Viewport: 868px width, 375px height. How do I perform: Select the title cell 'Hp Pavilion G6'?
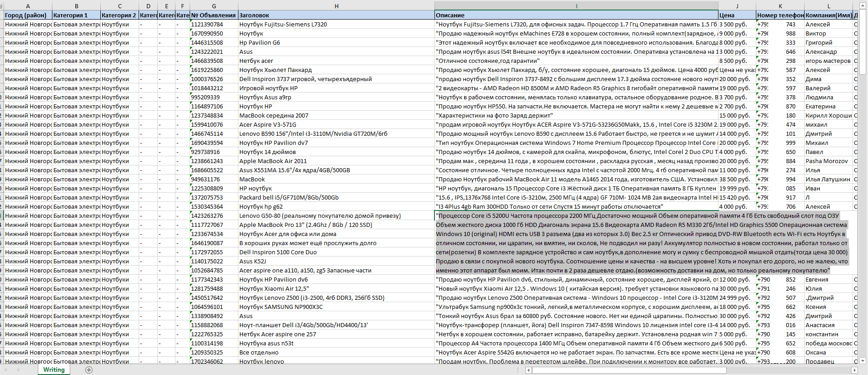[336, 42]
